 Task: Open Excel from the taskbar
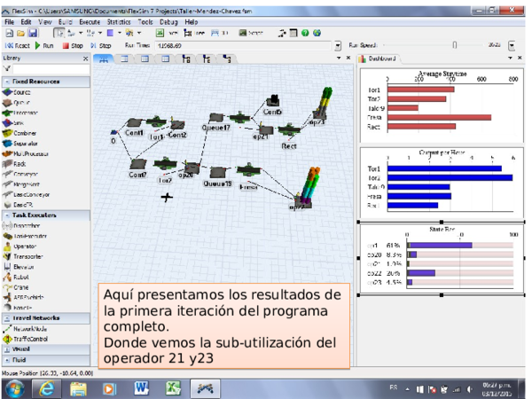pyautogui.click(x=172, y=388)
